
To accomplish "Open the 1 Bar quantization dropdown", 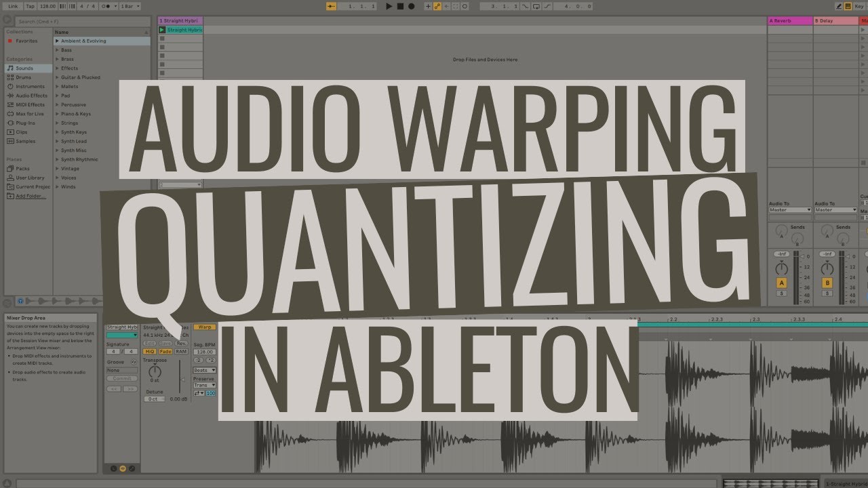I will click(x=130, y=6).
